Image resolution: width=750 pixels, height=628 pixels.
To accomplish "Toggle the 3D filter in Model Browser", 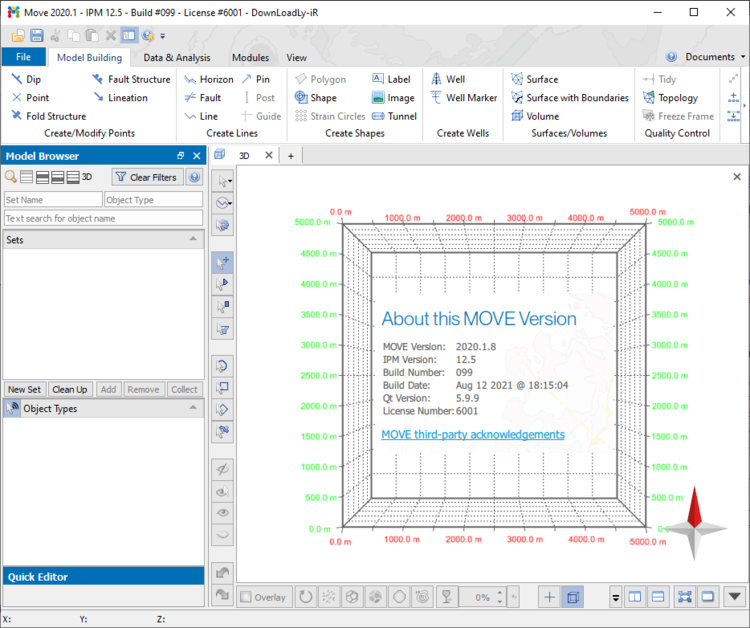I will tap(87, 177).
